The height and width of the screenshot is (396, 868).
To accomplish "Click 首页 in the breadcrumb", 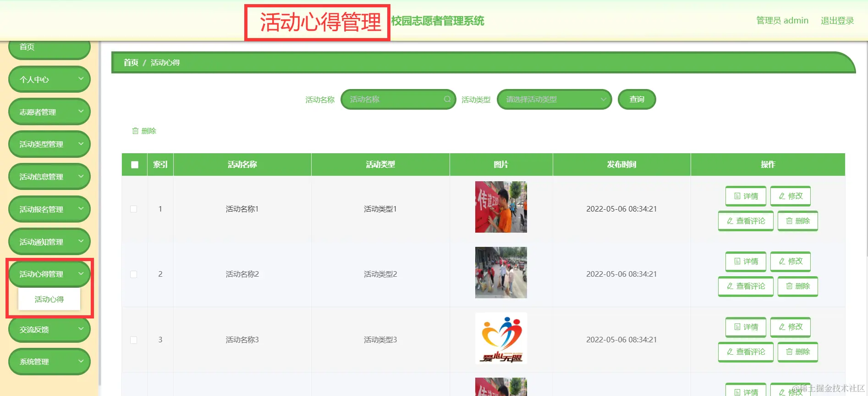I will click(x=131, y=62).
